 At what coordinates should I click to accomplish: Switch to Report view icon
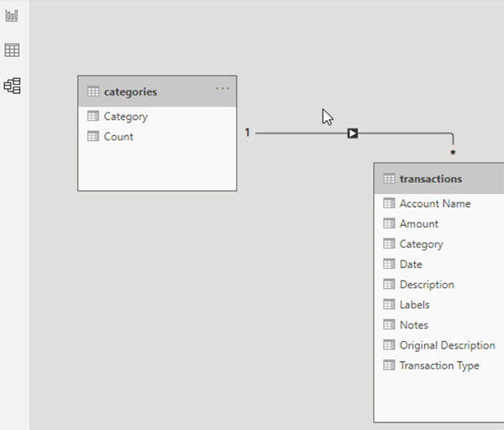12,15
